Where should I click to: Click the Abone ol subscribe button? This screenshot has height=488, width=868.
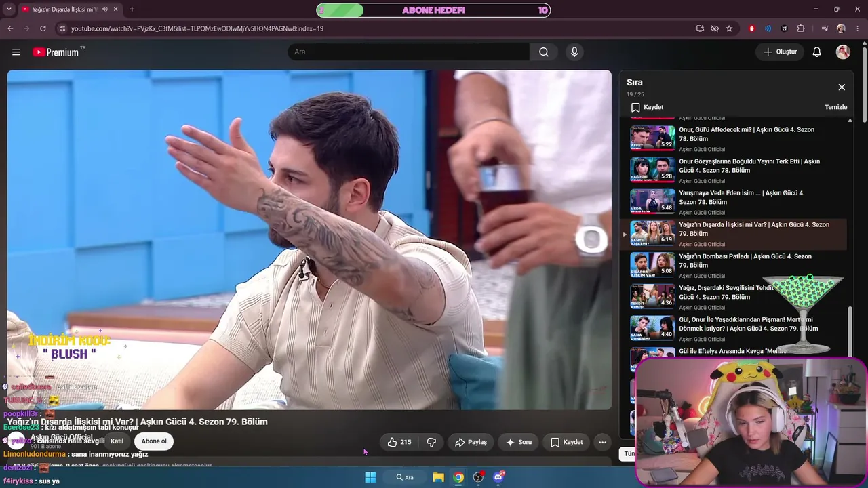(x=154, y=441)
